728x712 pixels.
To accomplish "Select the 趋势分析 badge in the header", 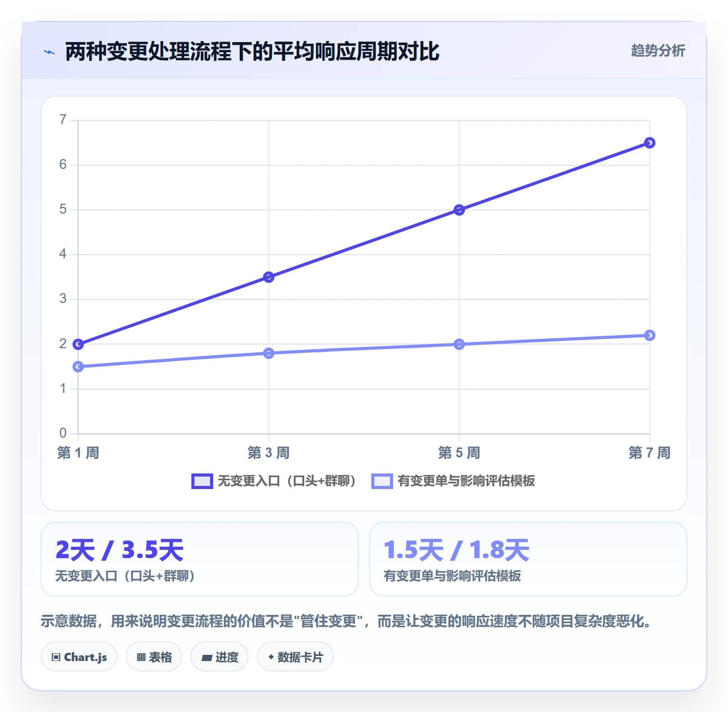I will [x=658, y=51].
